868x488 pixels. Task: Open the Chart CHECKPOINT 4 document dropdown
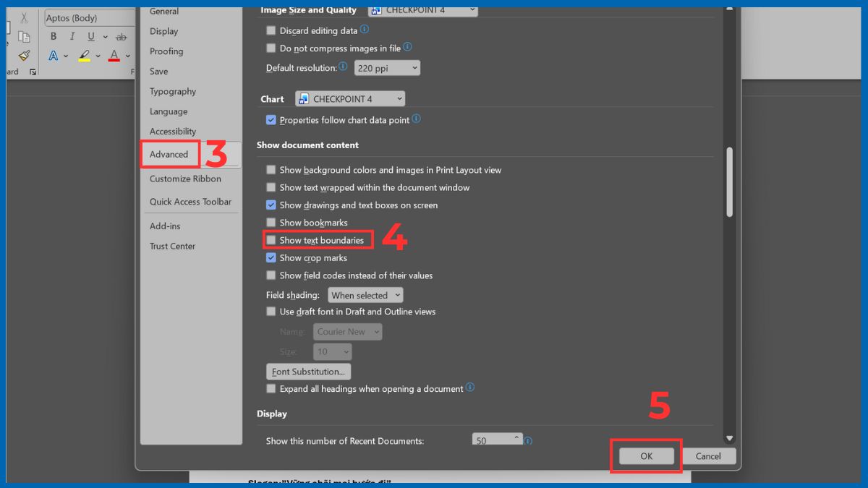(350, 99)
